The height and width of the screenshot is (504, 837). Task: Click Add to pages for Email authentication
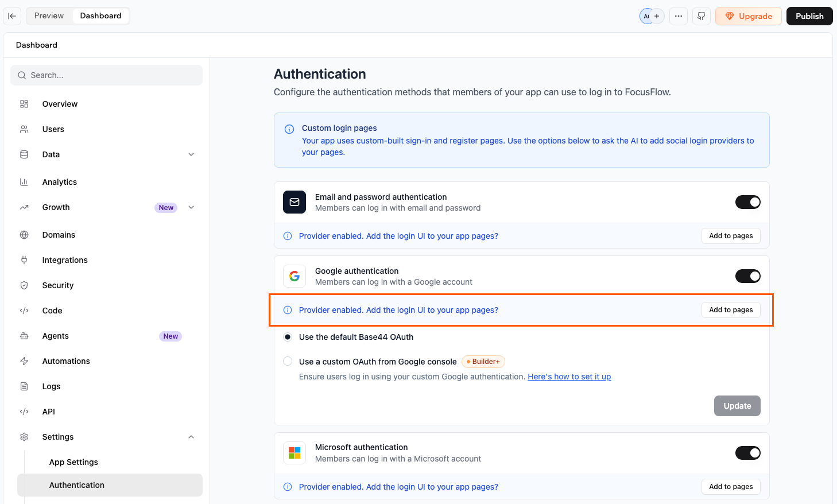pyautogui.click(x=731, y=236)
